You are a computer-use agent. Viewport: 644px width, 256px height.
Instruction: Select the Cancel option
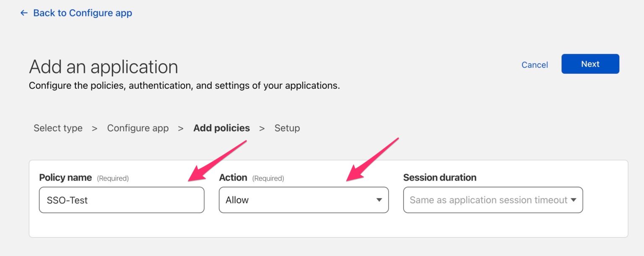pyautogui.click(x=534, y=65)
